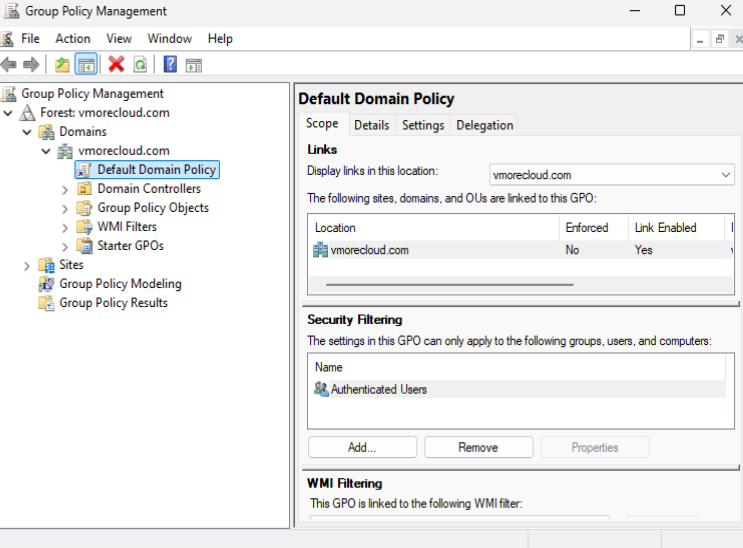Expand the Sites node
The image size is (743, 548).
27,266
